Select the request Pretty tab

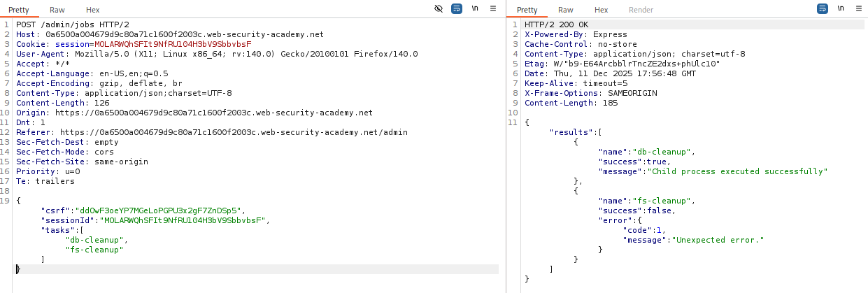18,10
